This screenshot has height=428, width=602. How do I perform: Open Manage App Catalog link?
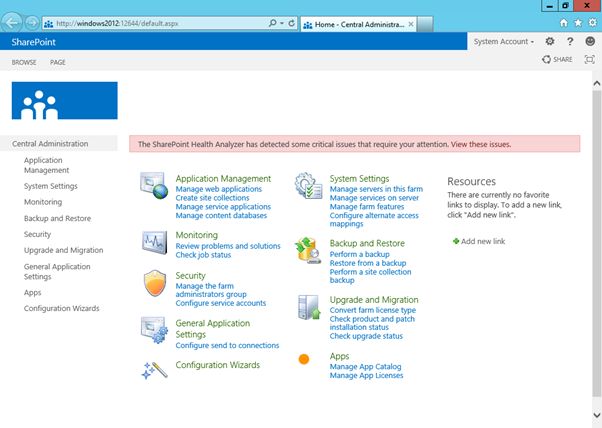[x=366, y=366]
